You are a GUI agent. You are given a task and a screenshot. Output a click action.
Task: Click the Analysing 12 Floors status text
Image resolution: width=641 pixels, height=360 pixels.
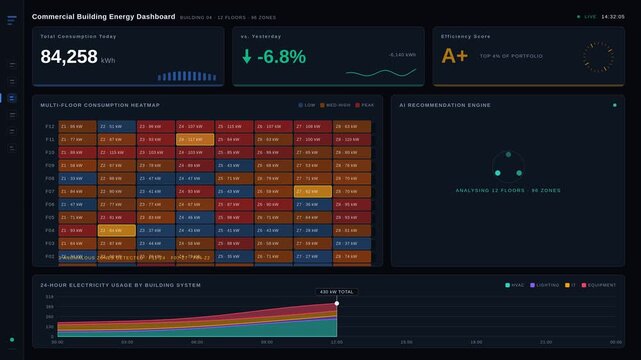click(508, 190)
